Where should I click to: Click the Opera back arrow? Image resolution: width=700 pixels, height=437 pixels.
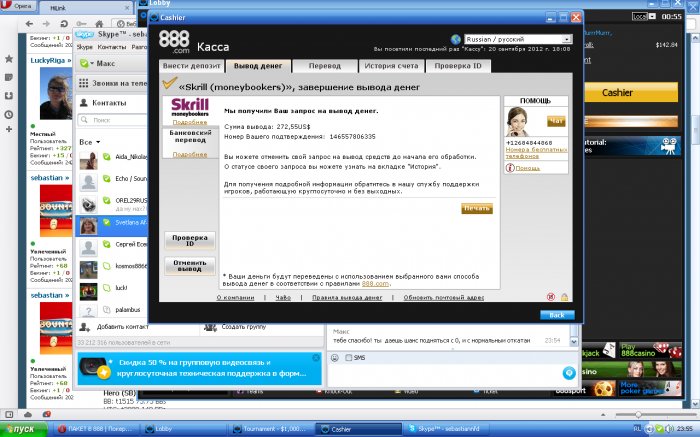(x=29, y=24)
